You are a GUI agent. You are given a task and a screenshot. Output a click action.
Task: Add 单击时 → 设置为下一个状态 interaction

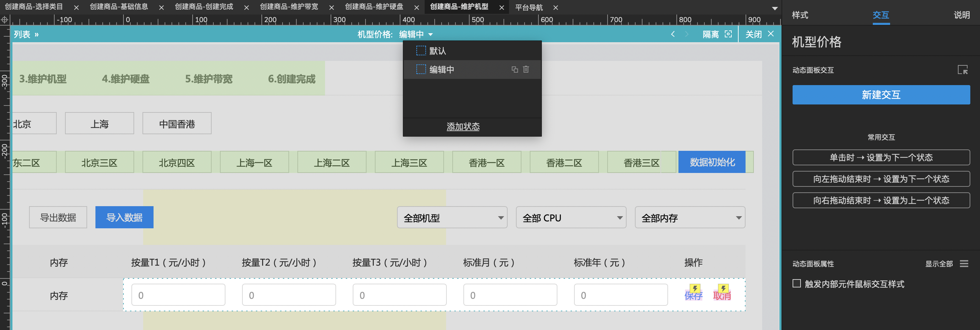point(881,158)
